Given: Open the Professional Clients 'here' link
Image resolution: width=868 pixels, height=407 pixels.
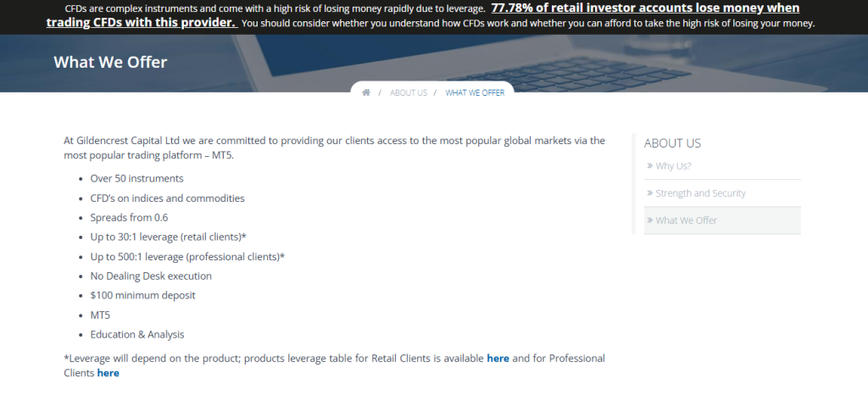Looking at the screenshot, I should (x=108, y=373).
